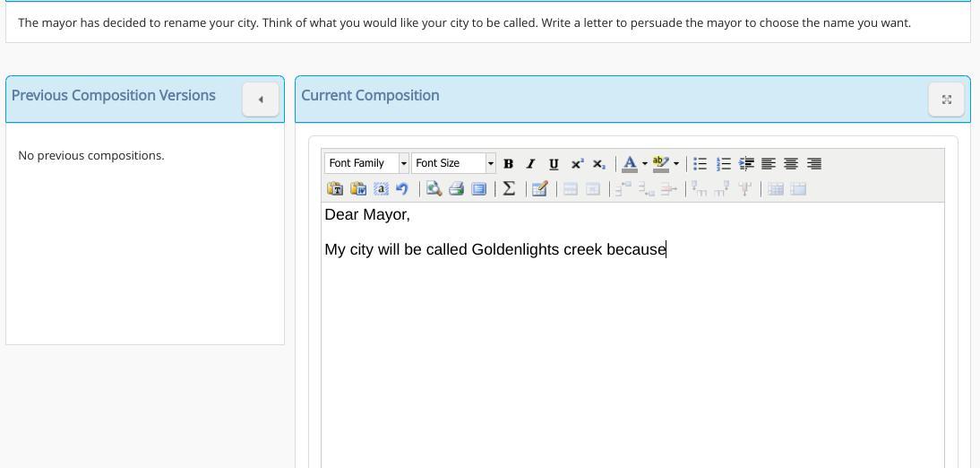Click the paste as plain text icon
This screenshot has height=468, width=980.
335,189
